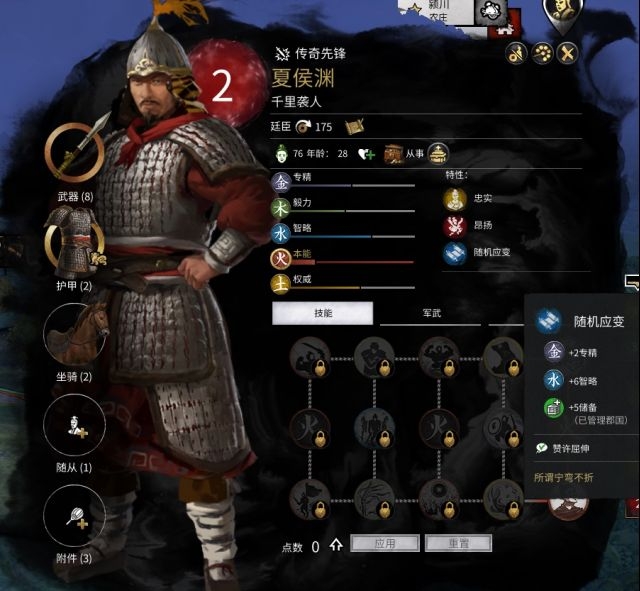Open the armor (护甲) equipment slot

coord(74,243)
